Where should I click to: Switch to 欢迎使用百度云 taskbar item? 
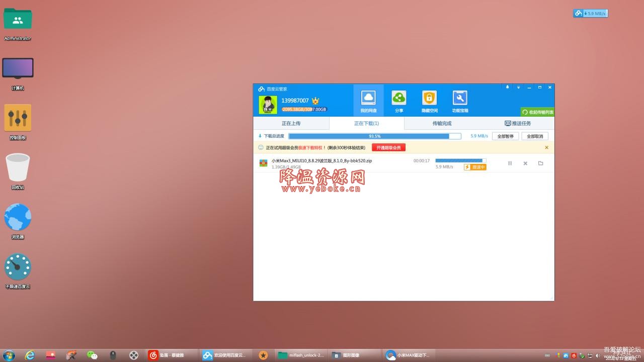(225, 355)
